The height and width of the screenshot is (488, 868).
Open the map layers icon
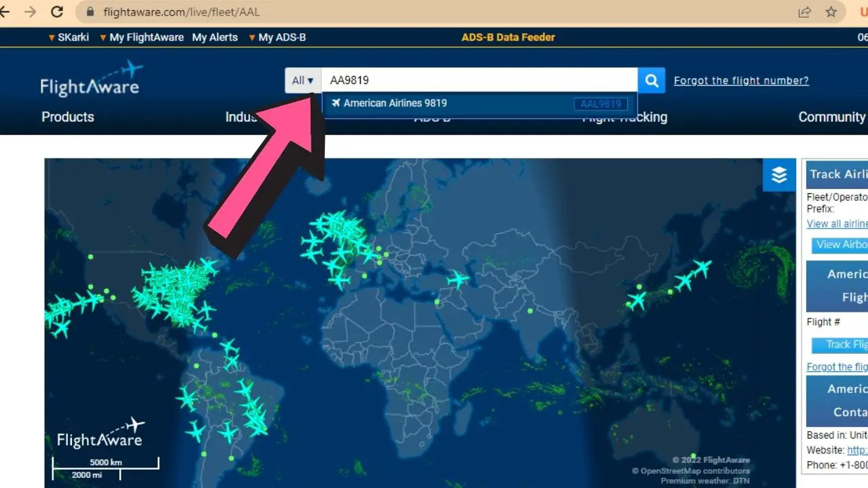pyautogui.click(x=779, y=175)
